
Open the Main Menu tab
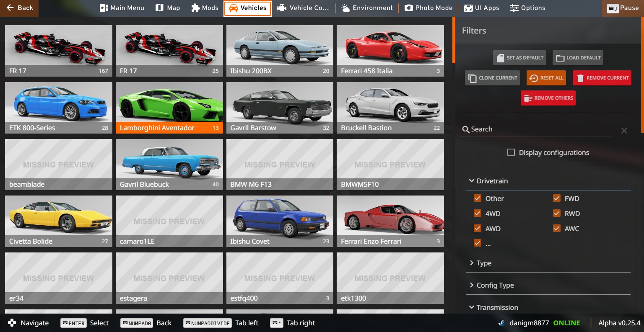point(122,8)
